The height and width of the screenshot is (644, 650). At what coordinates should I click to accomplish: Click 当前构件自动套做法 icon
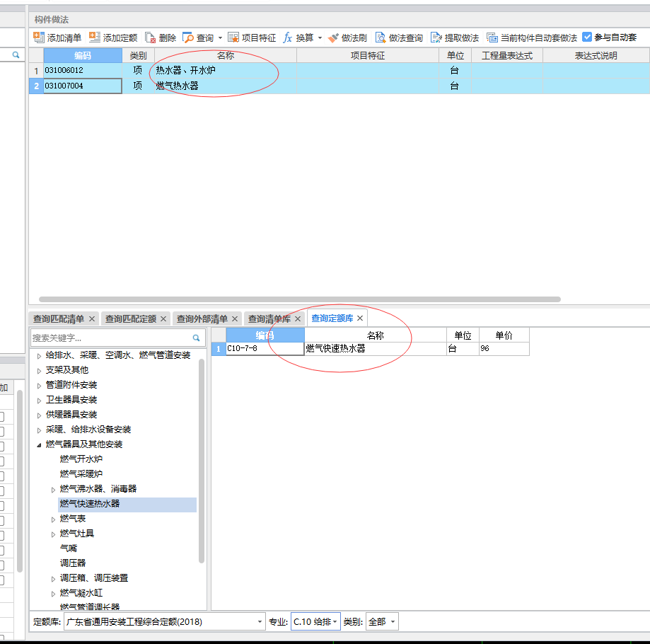[x=492, y=38]
